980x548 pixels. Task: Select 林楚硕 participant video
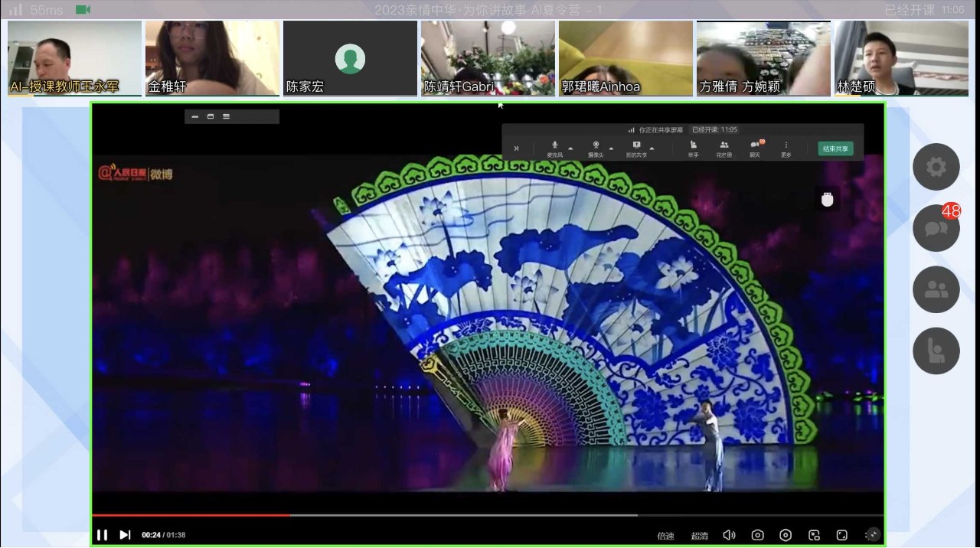[x=901, y=58]
